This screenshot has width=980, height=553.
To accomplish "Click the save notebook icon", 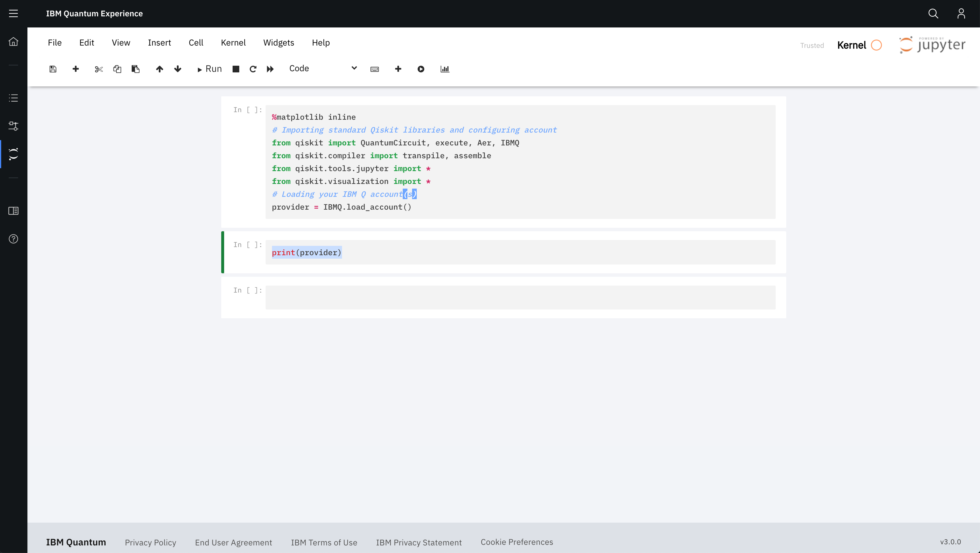I will pos(53,69).
